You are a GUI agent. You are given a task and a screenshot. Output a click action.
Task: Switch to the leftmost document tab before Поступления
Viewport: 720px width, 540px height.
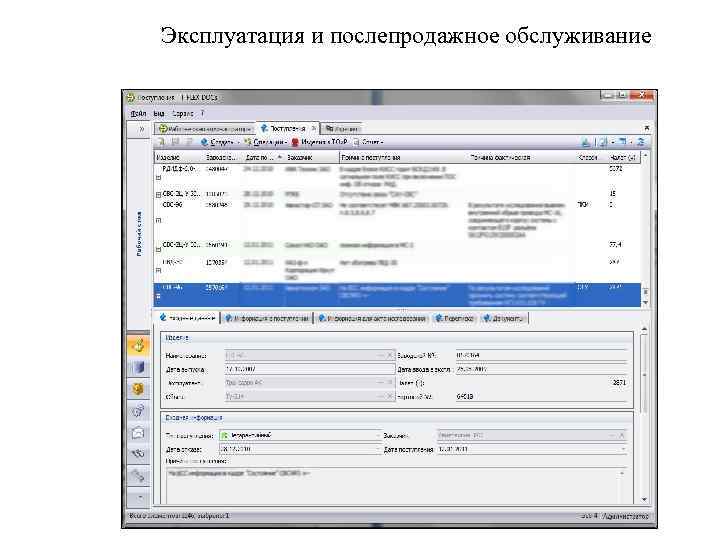[x=205, y=129]
